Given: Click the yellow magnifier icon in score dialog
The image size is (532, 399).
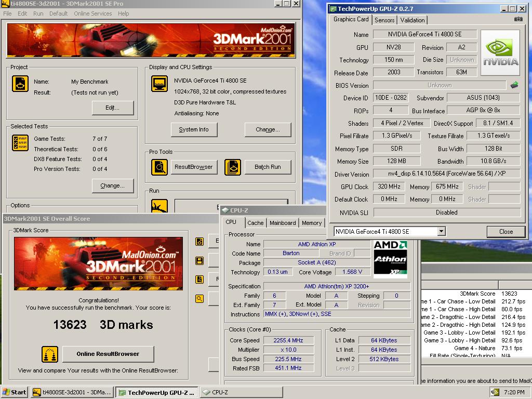Looking at the screenshot, I should click(199, 299).
